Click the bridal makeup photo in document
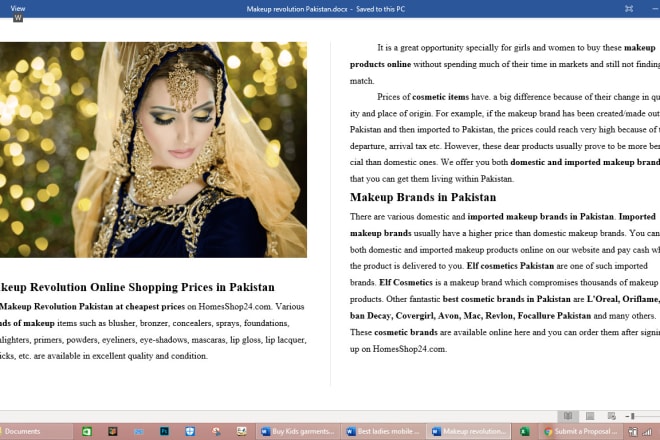Image resolution: width=660 pixels, height=440 pixels. click(153, 149)
